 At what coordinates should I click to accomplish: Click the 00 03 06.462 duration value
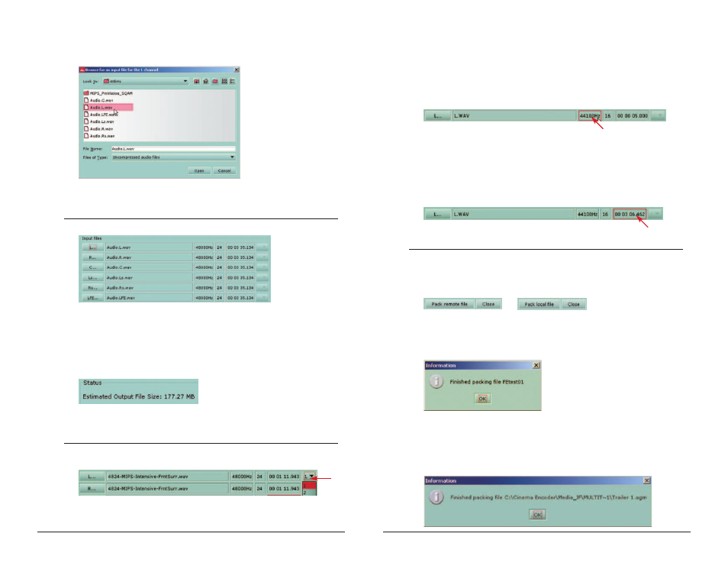tap(630, 215)
